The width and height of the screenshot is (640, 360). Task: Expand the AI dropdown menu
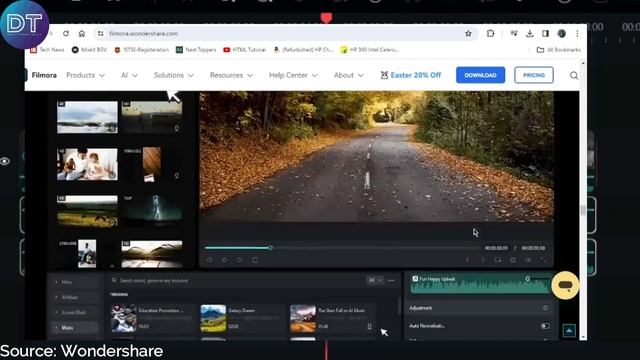click(129, 75)
